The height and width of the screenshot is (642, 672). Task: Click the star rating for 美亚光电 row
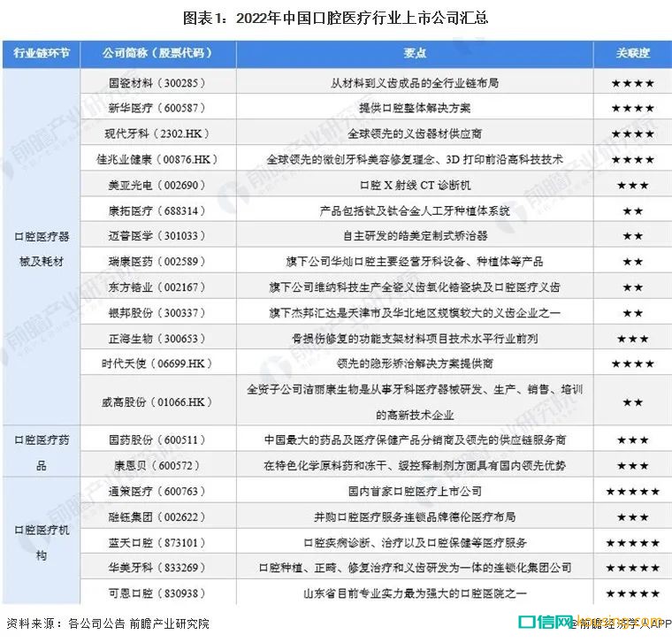[632, 185]
